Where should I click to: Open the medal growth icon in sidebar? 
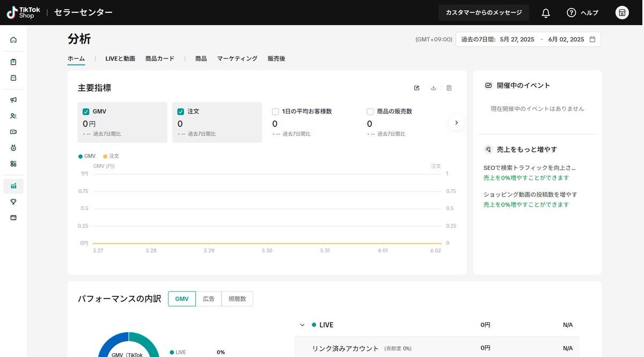click(13, 147)
